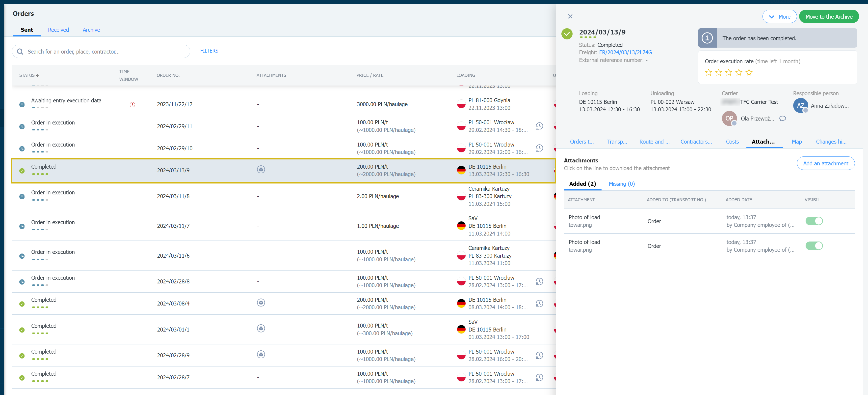Viewport: 868px width, 395px height.
Task: Click history clock icon for order 2024/02/28/7
Action: (539, 377)
